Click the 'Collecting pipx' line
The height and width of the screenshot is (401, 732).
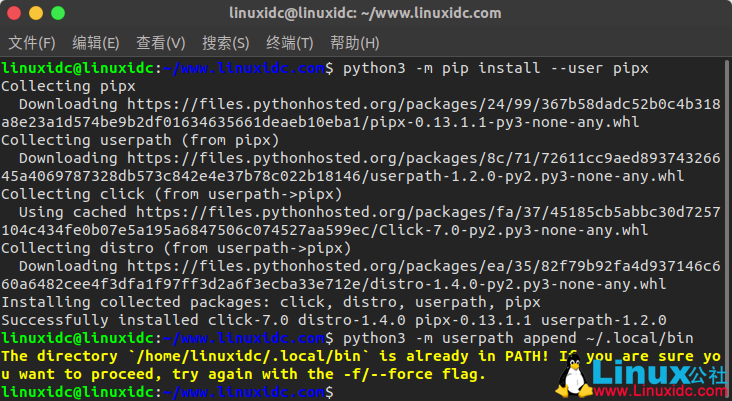pos(68,86)
